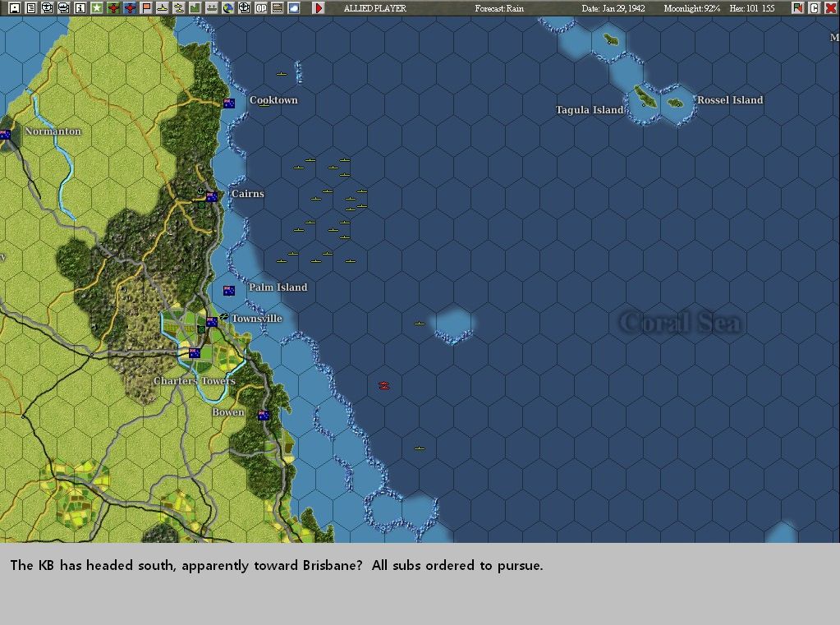The image size is (840, 625).
Task: Click the 'Date: Jan 29, 1942' text
Action: point(613,8)
